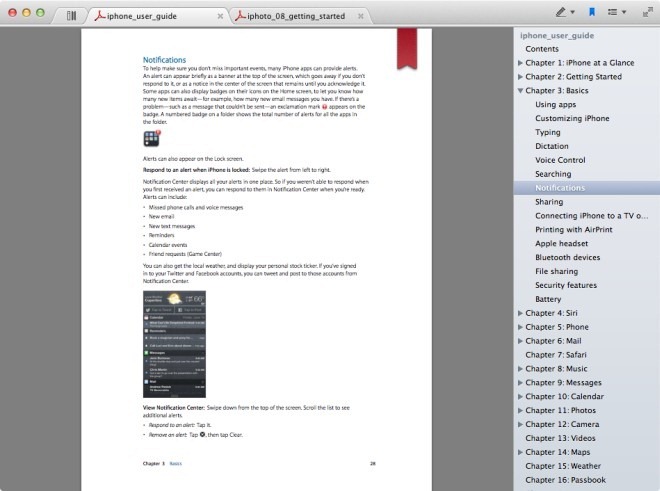
Task: Expand Chapter 10: Calendar triangle
Action: [x=520, y=396]
